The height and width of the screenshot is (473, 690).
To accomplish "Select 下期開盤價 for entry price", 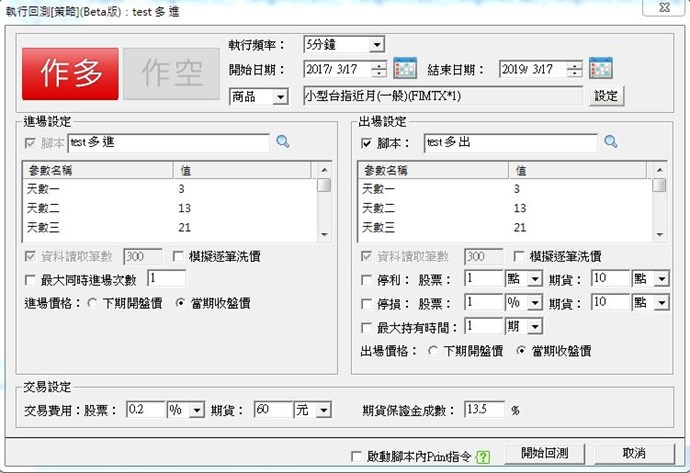I will pos(93,302).
